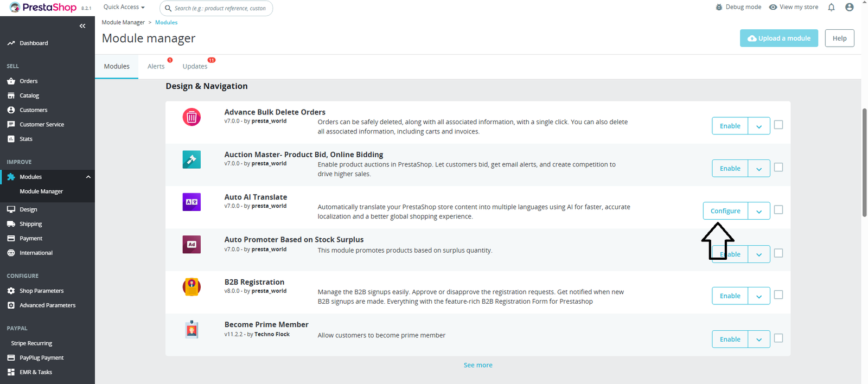
Task: Tick the Become Prime Member checkbox
Action: pyautogui.click(x=778, y=338)
